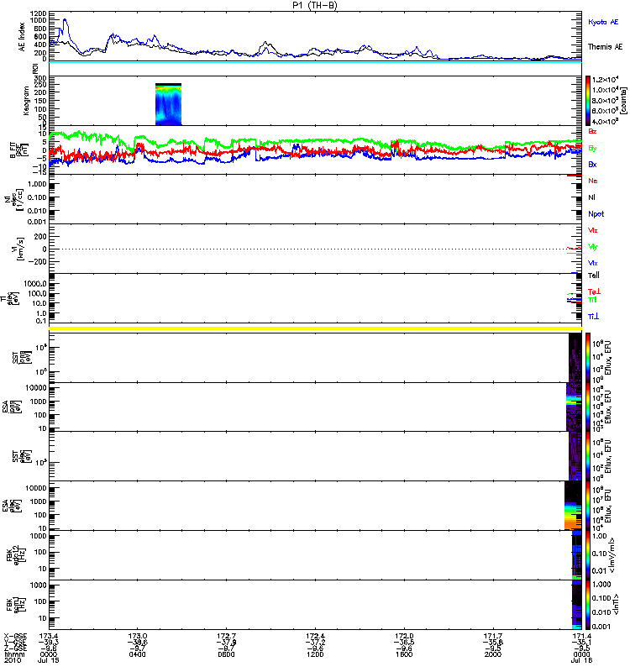
Task: Select the blue Npot legend label
Action: (x=596, y=214)
